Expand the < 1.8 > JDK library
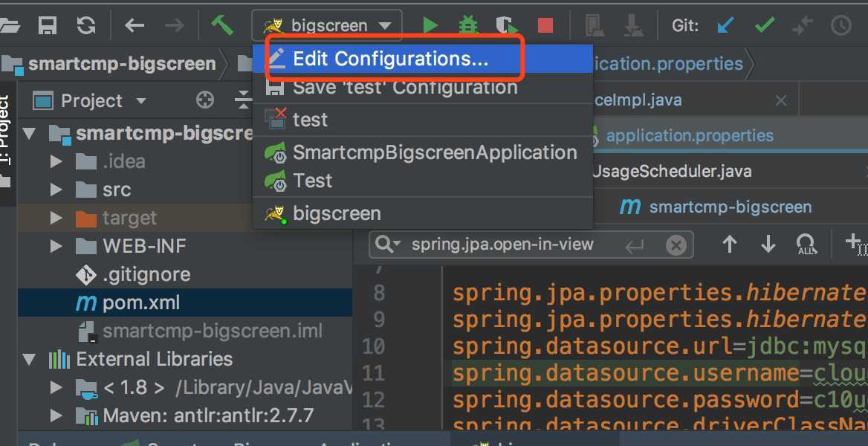 pyautogui.click(x=56, y=388)
